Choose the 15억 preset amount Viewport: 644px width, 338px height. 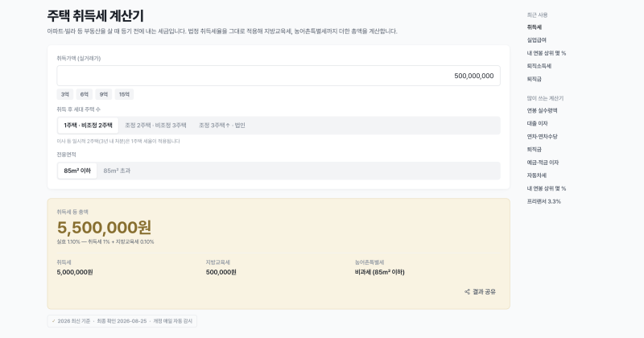tap(124, 94)
